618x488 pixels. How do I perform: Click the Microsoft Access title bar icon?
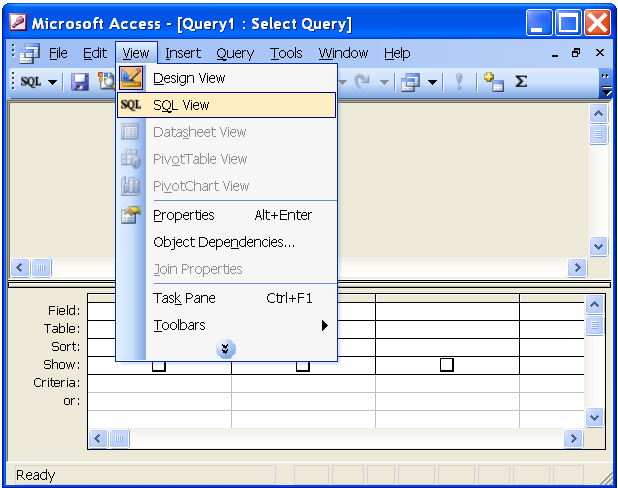point(18,22)
